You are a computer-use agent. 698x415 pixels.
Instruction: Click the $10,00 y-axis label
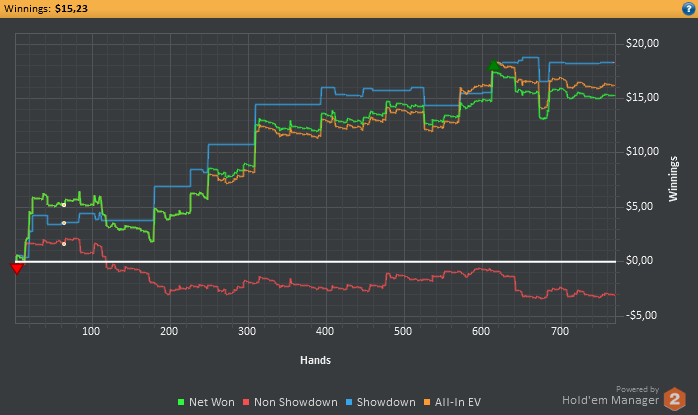coord(642,151)
